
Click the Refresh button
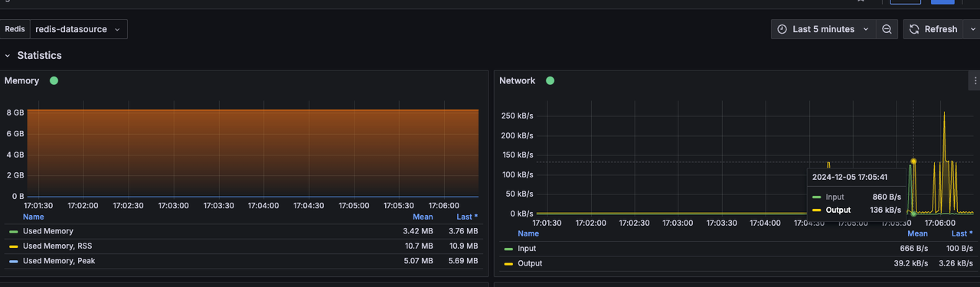pyautogui.click(x=933, y=29)
